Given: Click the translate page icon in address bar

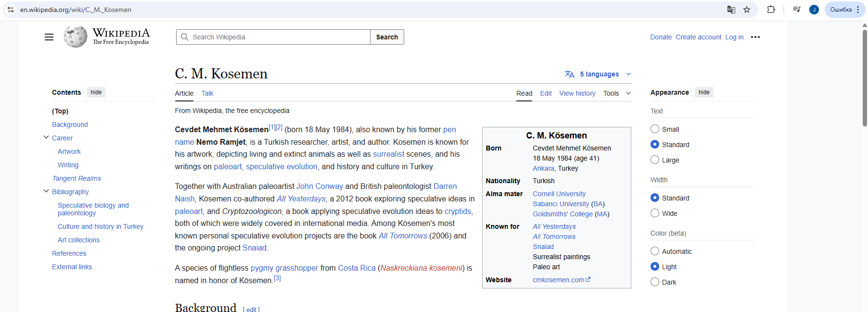Looking at the screenshot, I should click(731, 10).
